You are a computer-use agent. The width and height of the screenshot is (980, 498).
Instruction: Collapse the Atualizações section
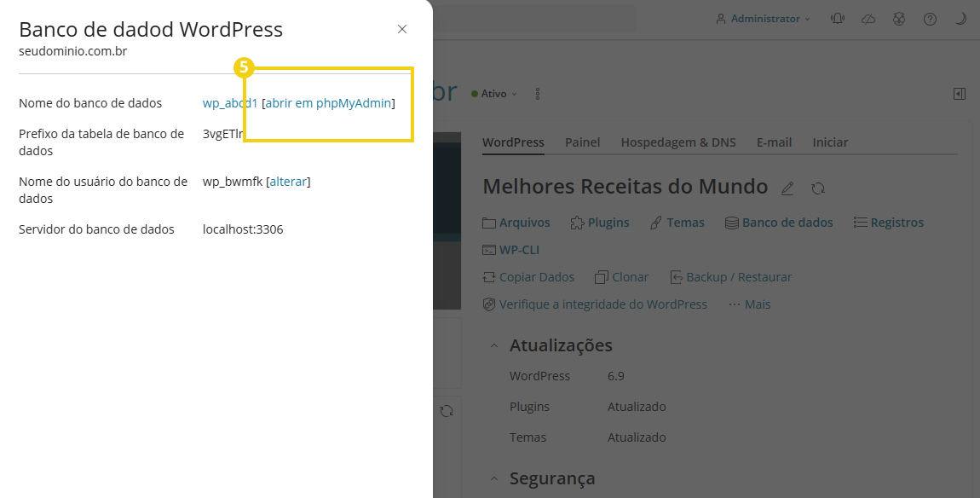(x=494, y=345)
